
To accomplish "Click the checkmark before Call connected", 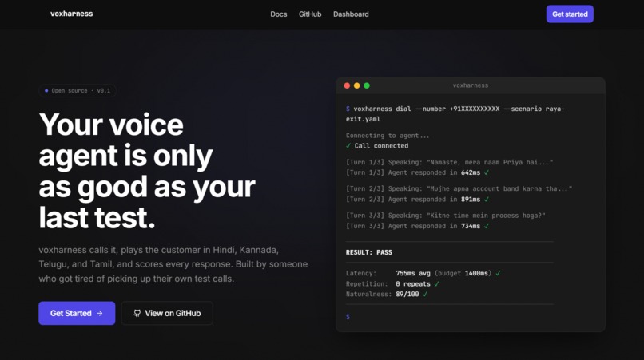I will pyautogui.click(x=348, y=146).
